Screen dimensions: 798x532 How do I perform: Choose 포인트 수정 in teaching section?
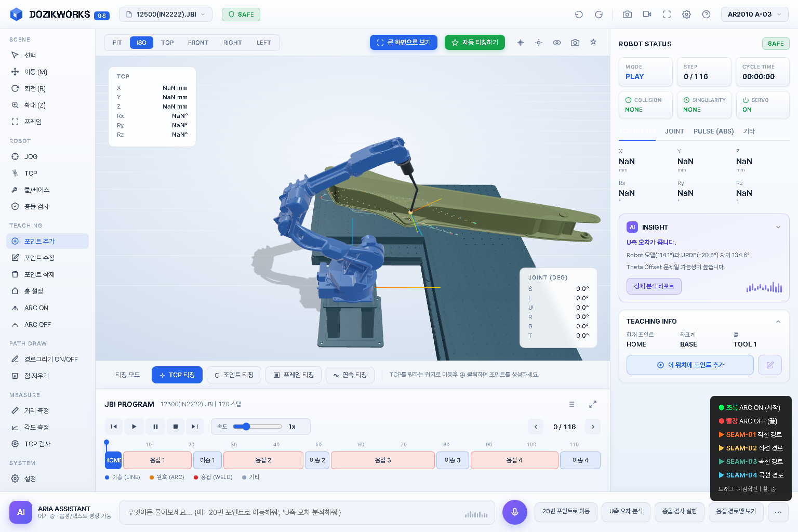tap(47, 258)
